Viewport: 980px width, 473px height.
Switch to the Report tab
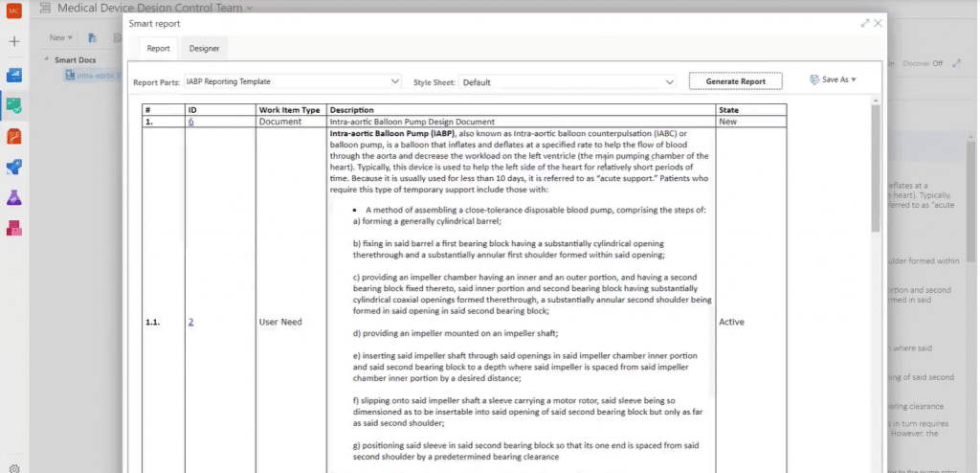pos(158,48)
